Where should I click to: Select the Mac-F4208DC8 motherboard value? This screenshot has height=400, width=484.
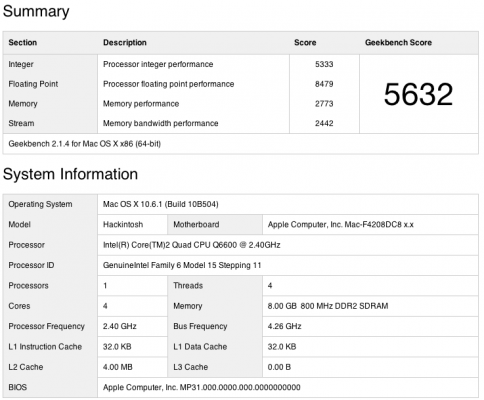click(341, 225)
